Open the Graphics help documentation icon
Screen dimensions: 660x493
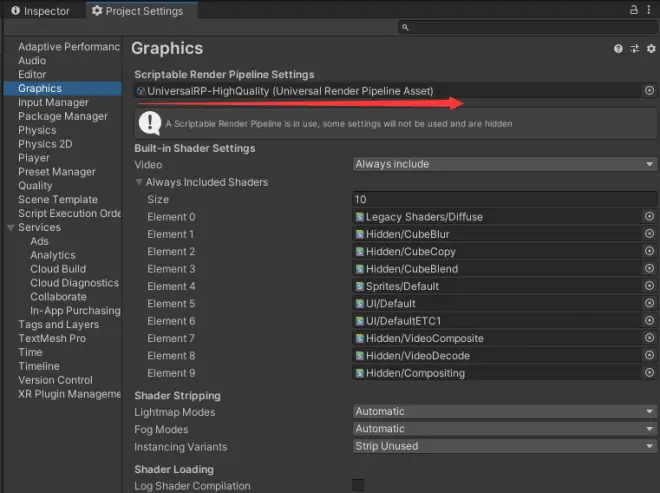(618, 49)
